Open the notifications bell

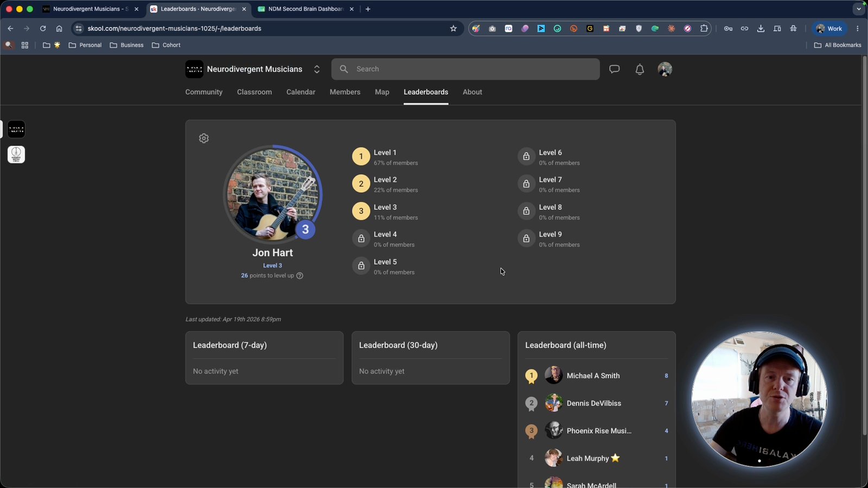[x=640, y=69]
